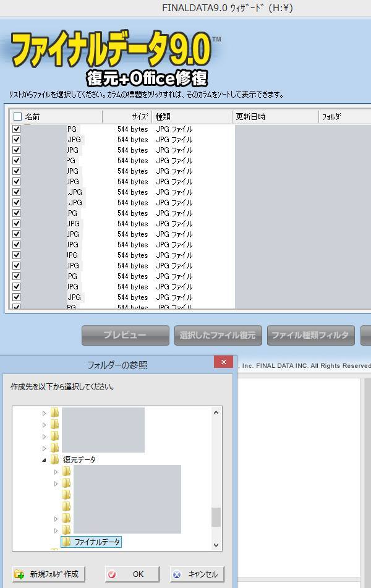Open the ファイル種類フィルタ button
Screen dimensions: 371x588
coord(310,335)
